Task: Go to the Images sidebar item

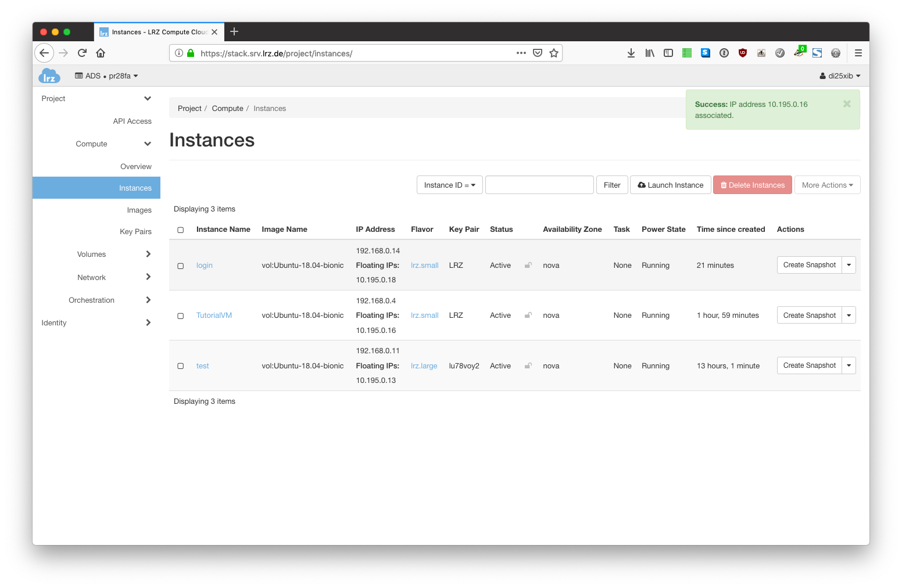Action: (139, 210)
